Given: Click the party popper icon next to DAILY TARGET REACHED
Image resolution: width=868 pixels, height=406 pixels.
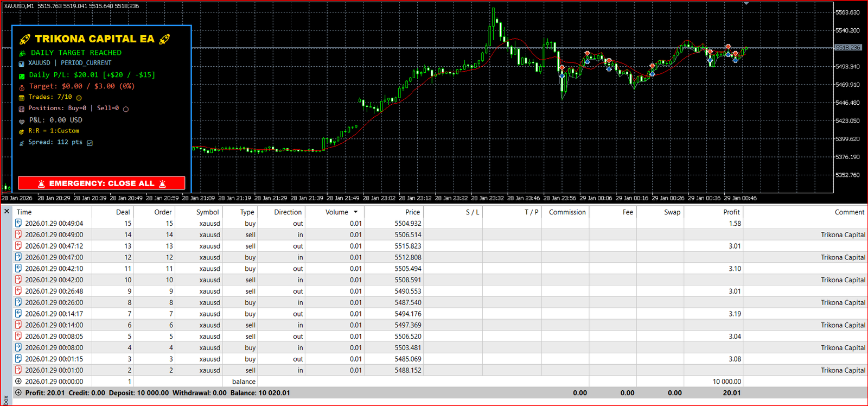Looking at the screenshot, I should tap(22, 53).
